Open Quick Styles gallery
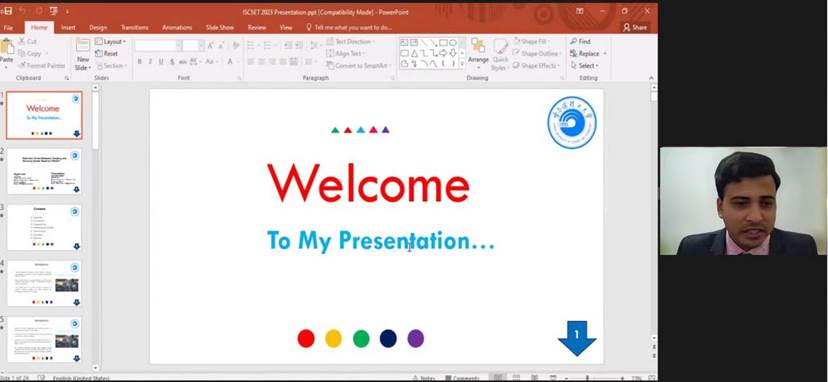828x382 pixels. coord(501,54)
